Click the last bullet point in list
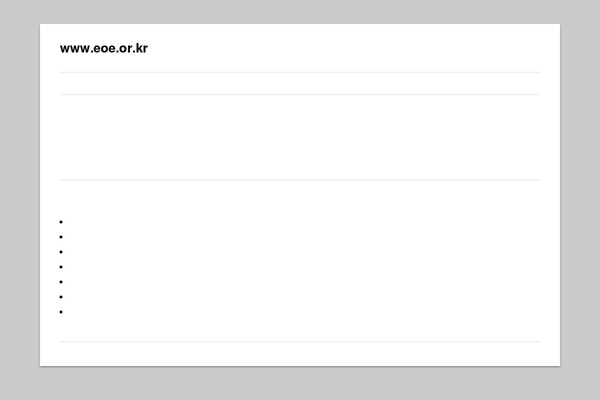Viewport: 600px width, 400px height. click(x=61, y=312)
